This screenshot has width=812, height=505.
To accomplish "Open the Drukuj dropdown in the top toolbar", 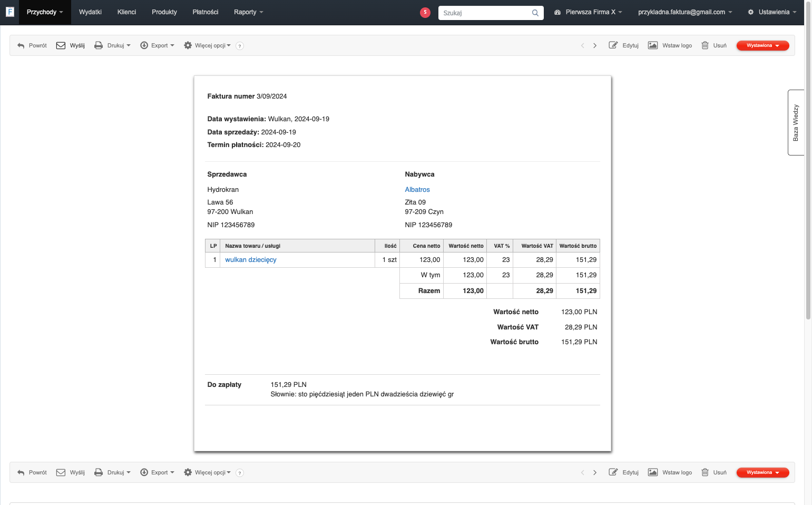I will click(x=112, y=46).
